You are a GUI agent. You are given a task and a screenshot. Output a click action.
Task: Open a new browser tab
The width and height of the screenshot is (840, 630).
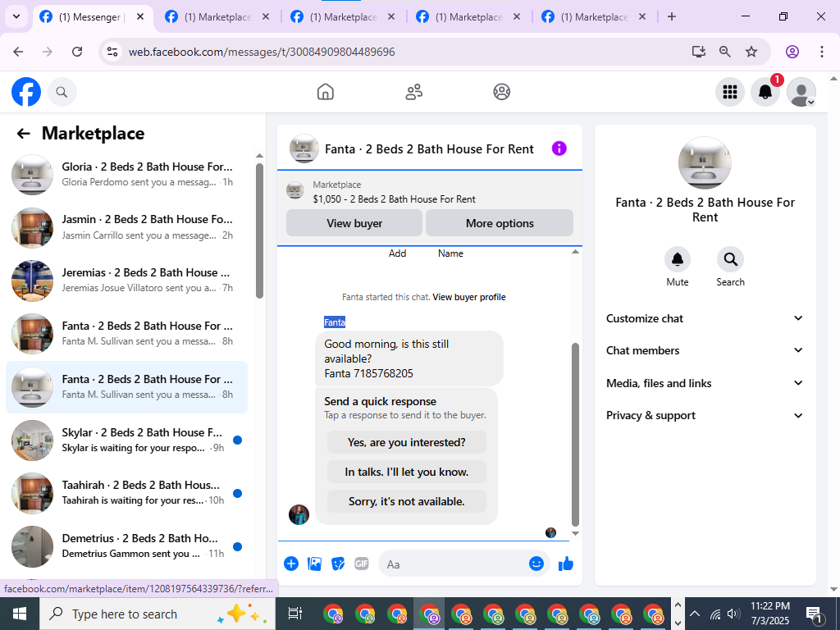pos(672,16)
